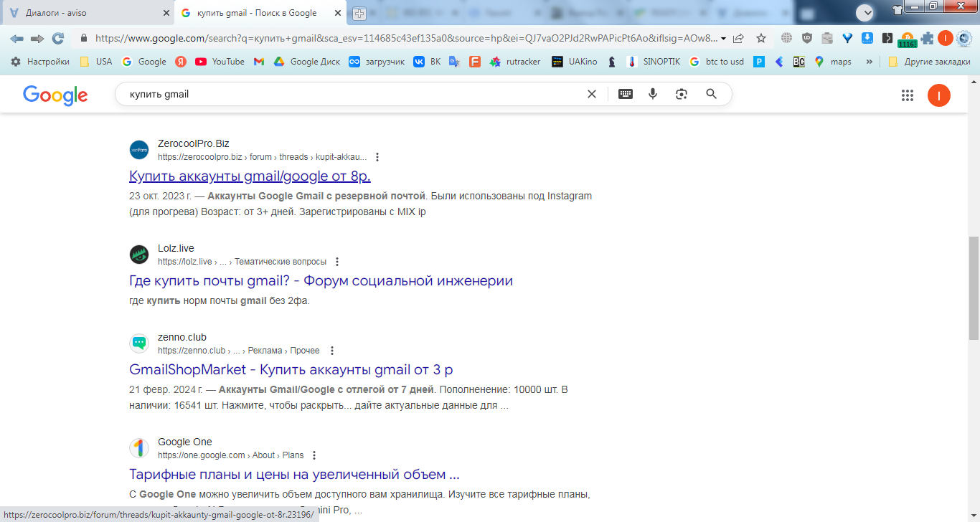The image size is (980, 522).
Task: Open the загрузчик bookmark
Action: 377,62
